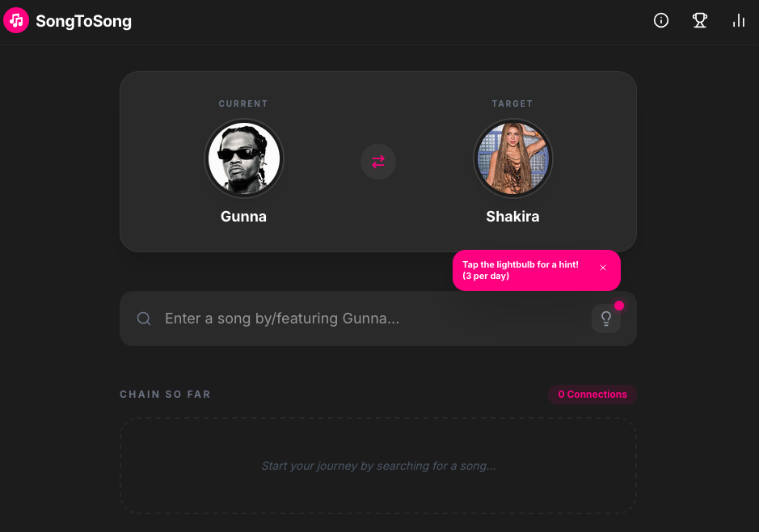The width and height of the screenshot is (759, 532).
Task: Click the empty chain journey area
Action: coord(377,465)
